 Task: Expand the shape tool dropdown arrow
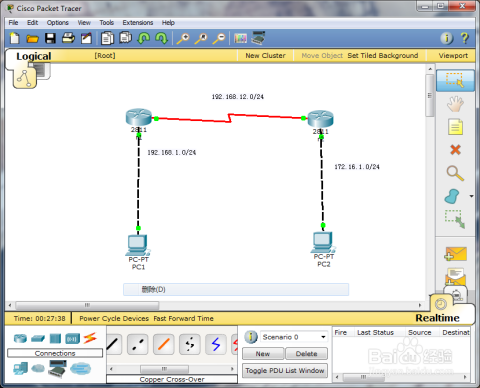click(471, 196)
